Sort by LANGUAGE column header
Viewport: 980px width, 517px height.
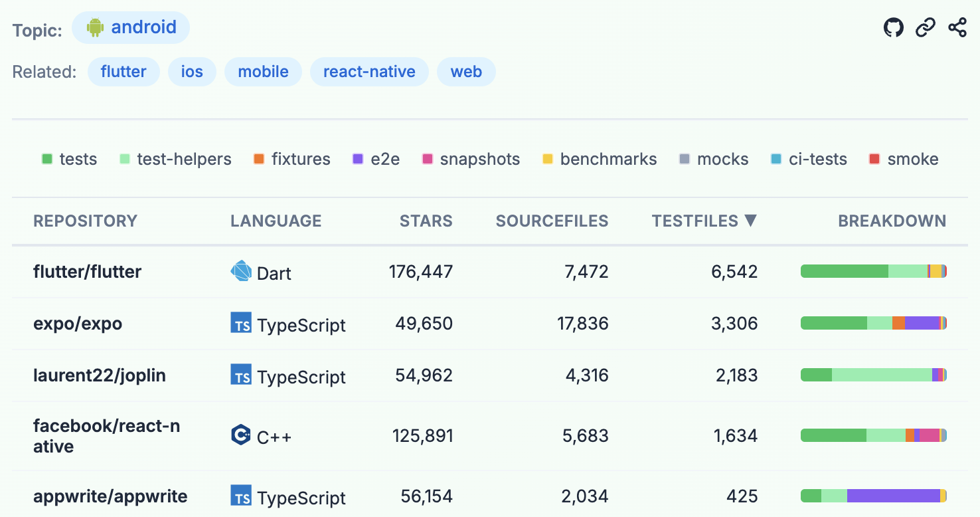tap(276, 221)
